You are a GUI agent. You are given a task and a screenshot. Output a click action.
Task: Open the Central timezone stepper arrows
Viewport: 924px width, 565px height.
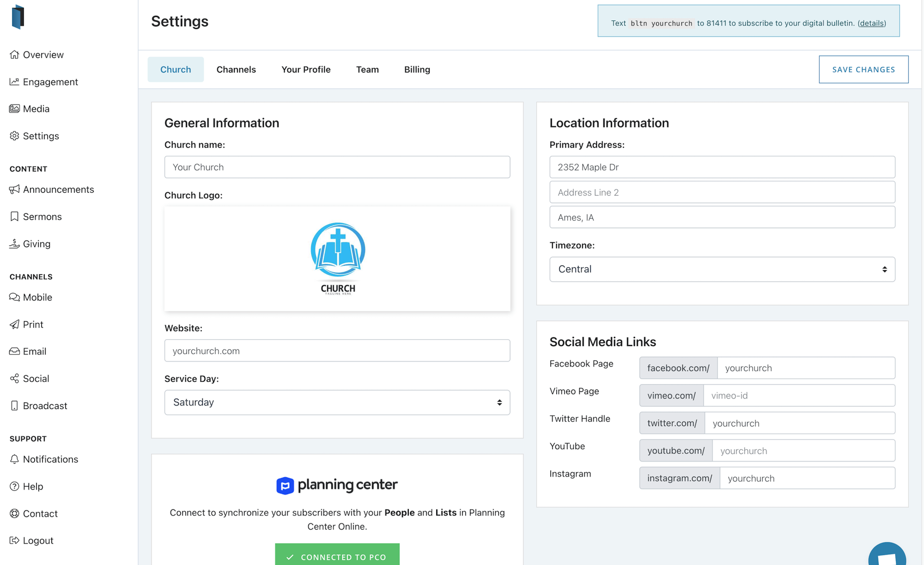point(885,269)
